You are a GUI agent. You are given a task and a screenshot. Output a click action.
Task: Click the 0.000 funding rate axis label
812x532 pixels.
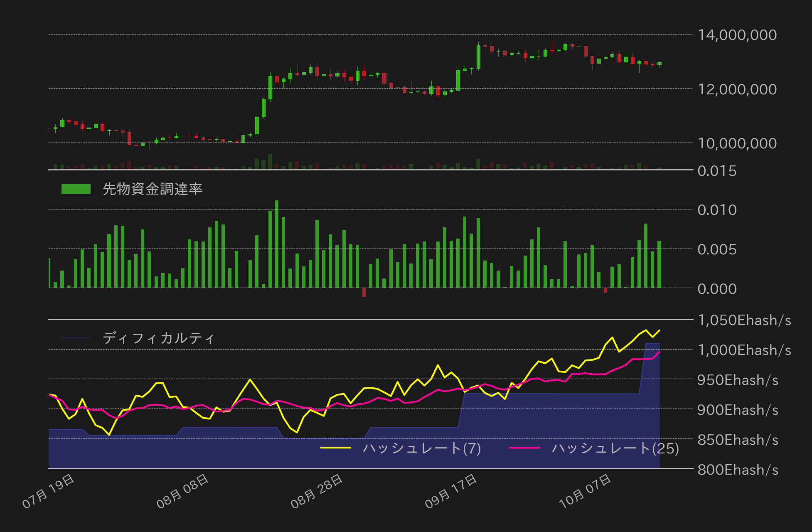(717, 288)
